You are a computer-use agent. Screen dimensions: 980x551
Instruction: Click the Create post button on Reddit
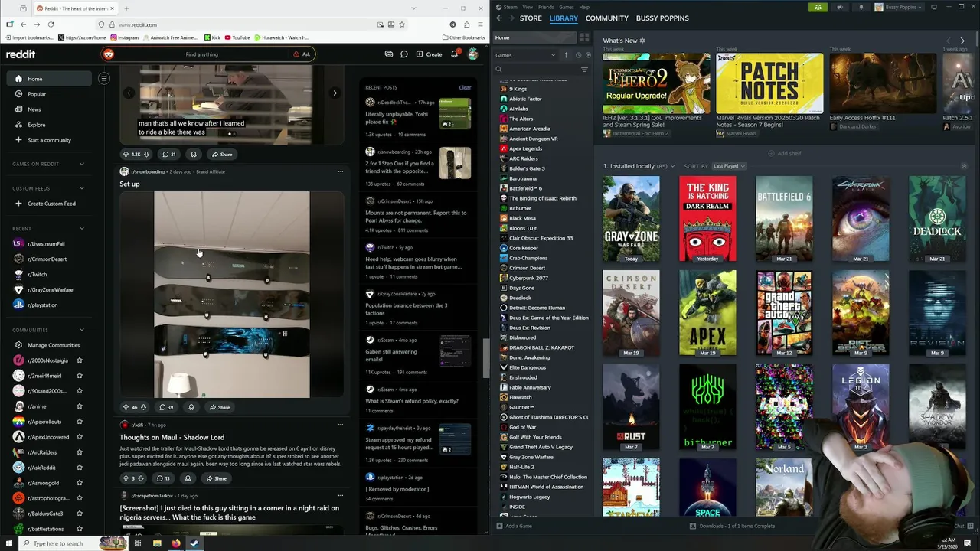coord(429,54)
